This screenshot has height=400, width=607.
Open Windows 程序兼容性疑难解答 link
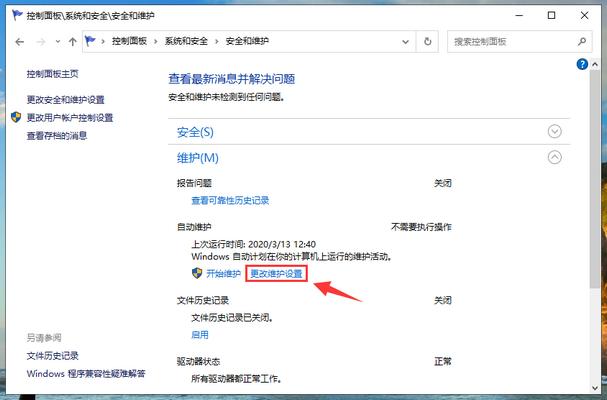[x=86, y=374]
